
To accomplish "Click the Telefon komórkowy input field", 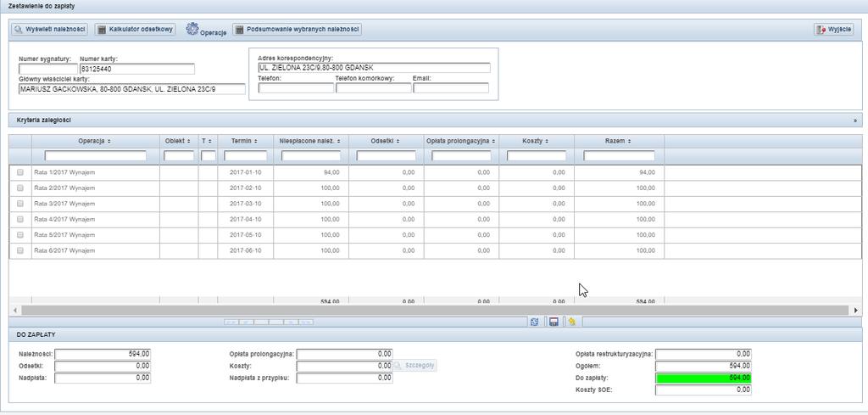I will [x=374, y=87].
